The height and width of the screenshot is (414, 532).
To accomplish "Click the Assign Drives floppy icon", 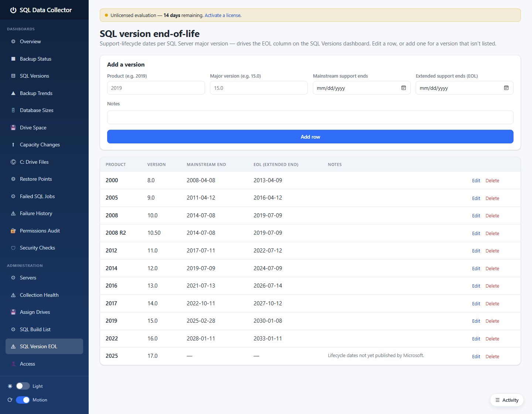I will (x=13, y=312).
